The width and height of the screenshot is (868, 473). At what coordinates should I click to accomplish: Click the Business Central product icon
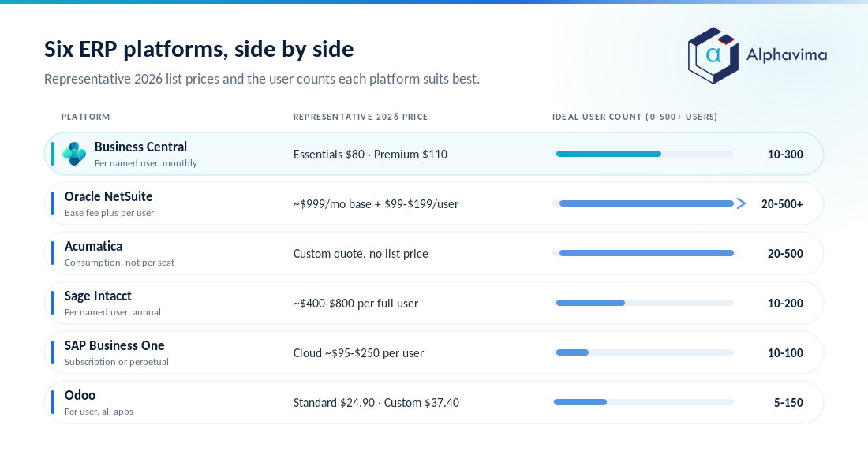click(x=74, y=154)
